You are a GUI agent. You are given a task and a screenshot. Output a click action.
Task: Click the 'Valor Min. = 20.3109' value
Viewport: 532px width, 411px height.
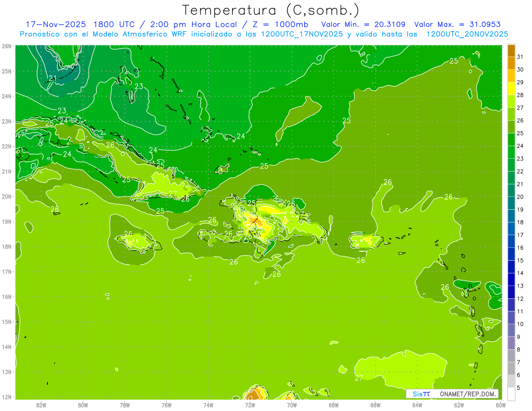(364, 24)
